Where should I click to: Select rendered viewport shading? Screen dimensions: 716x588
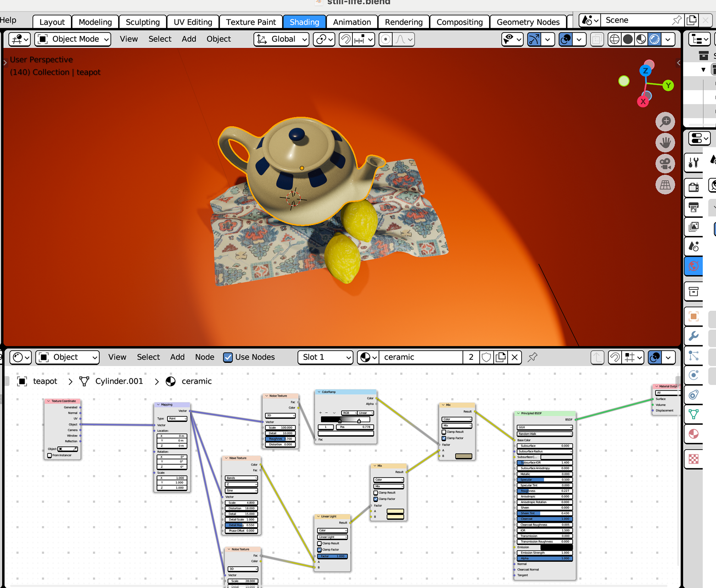point(654,39)
